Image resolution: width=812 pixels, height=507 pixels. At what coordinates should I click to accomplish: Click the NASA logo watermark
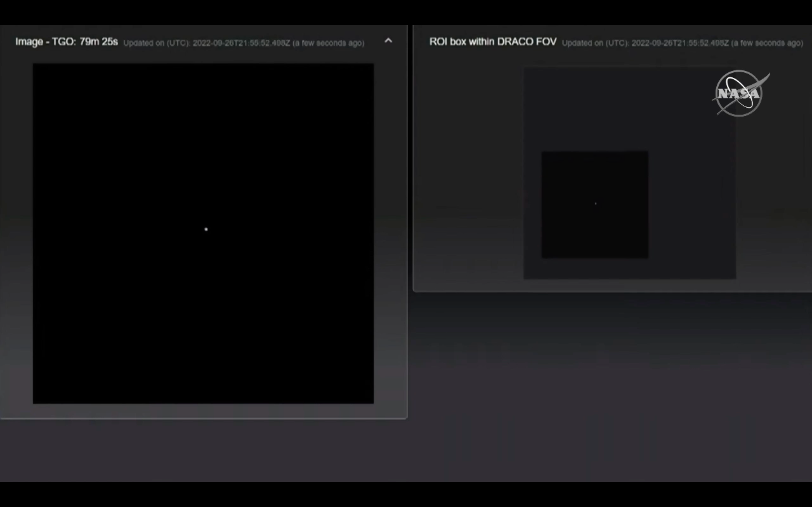pyautogui.click(x=740, y=93)
